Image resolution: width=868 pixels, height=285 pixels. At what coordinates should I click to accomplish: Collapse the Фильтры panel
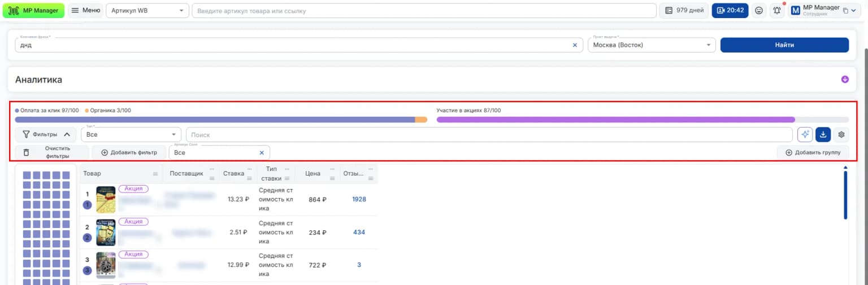(46, 134)
